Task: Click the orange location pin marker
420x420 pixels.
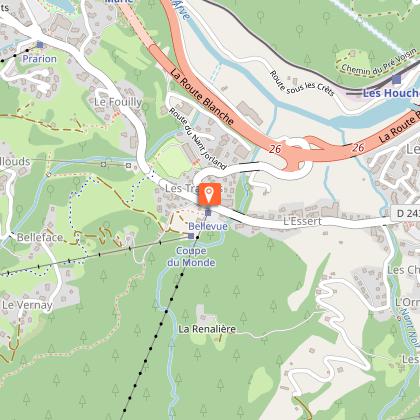Action: [209, 194]
